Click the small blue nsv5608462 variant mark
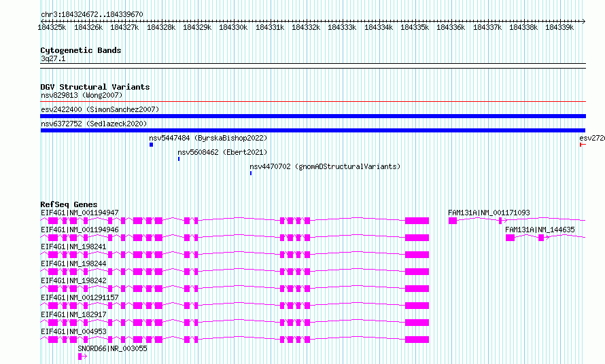The height and width of the screenshot is (364, 605). (179, 159)
